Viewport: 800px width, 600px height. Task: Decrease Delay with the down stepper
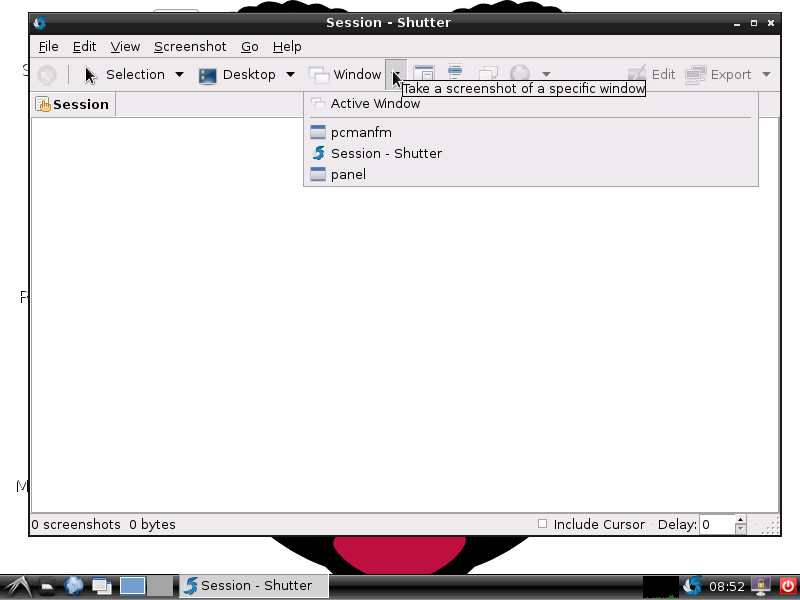pos(740,529)
